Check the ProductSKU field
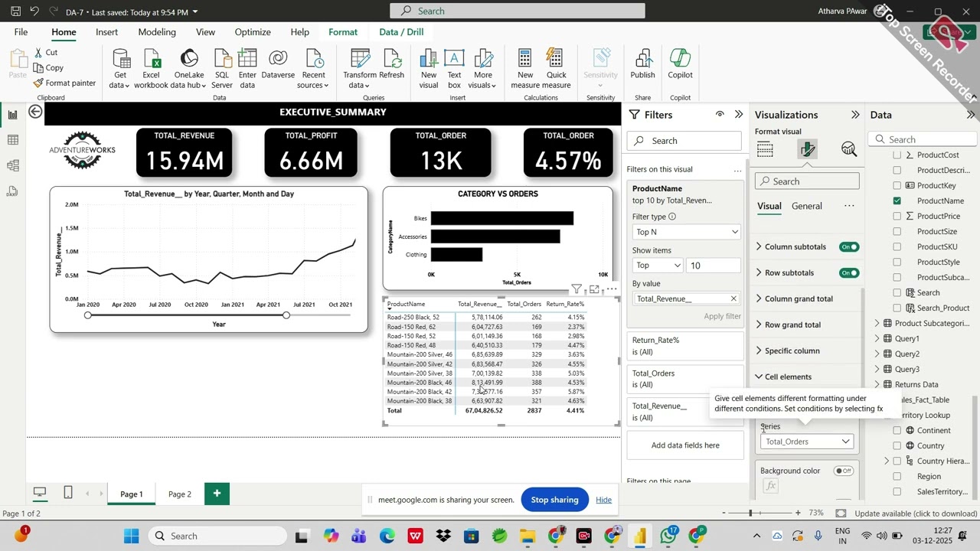This screenshot has width=980, height=551. click(897, 246)
